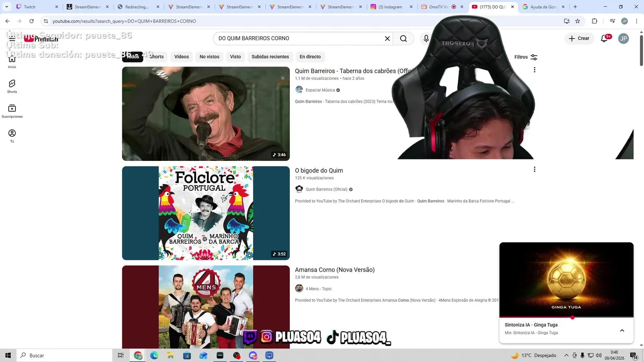
Task: Play the 4 Mens thumbnail video
Action: [206, 307]
